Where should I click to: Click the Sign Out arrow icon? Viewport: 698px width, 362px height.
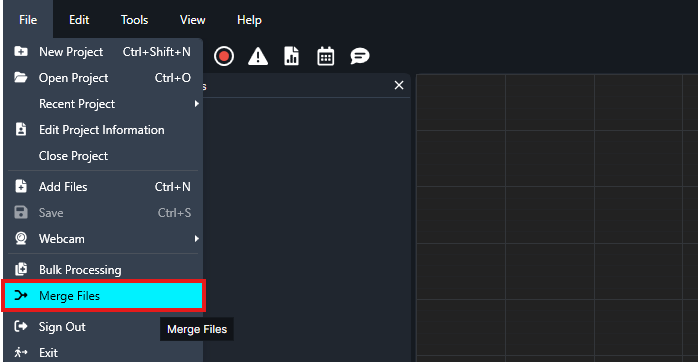[20, 326]
